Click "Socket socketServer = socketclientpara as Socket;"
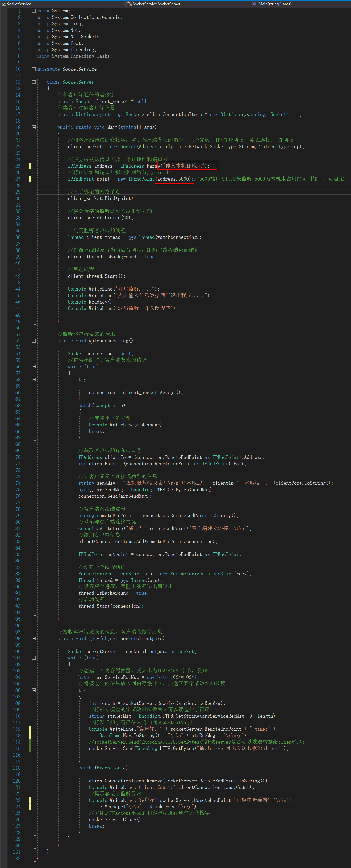The image size is (351, 868). [x=132, y=651]
